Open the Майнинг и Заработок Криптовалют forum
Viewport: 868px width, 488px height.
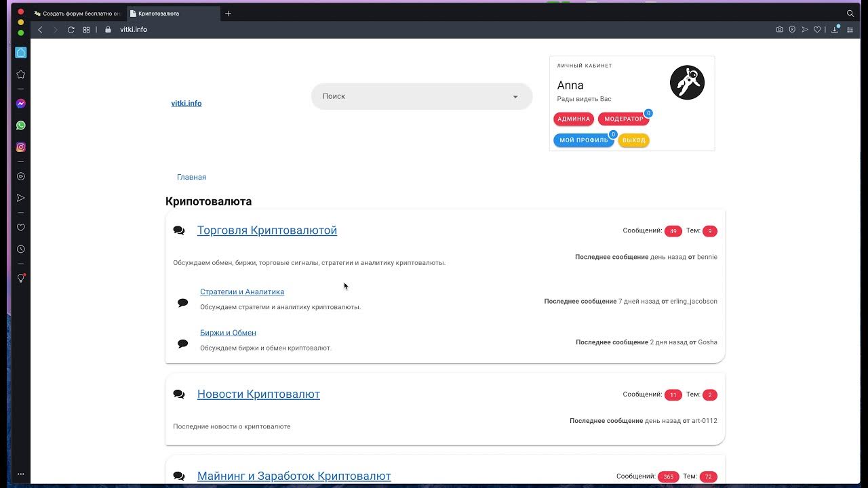coord(294,476)
